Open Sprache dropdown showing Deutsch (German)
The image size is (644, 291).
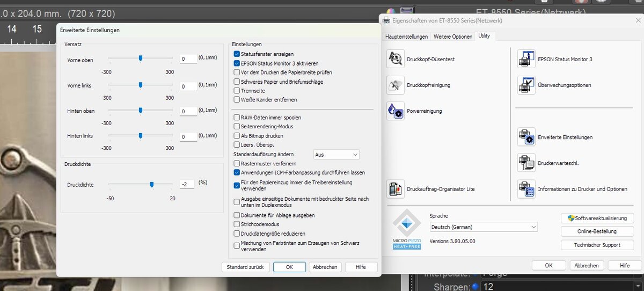pyautogui.click(x=483, y=227)
